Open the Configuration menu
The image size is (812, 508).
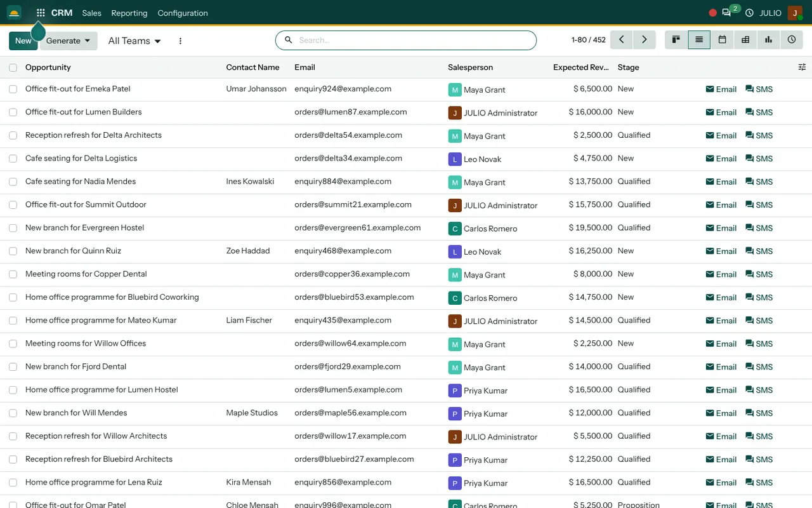click(183, 13)
